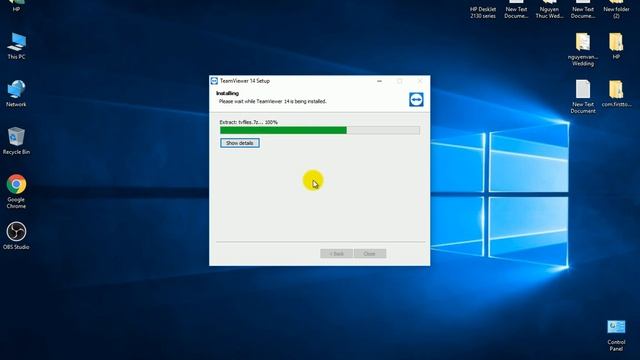The height and width of the screenshot is (360, 640).
Task: Select the New Text Document file icon
Action: [583, 96]
